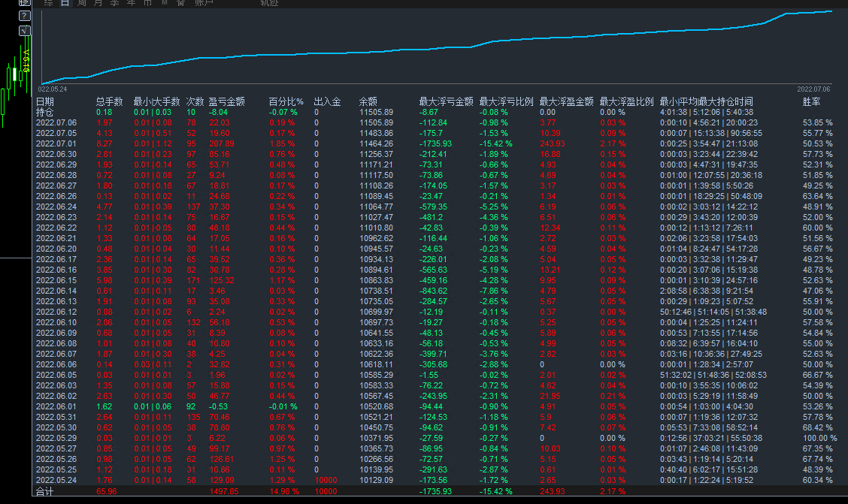Select the 2022.07.05 date row

click(x=56, y=134)
